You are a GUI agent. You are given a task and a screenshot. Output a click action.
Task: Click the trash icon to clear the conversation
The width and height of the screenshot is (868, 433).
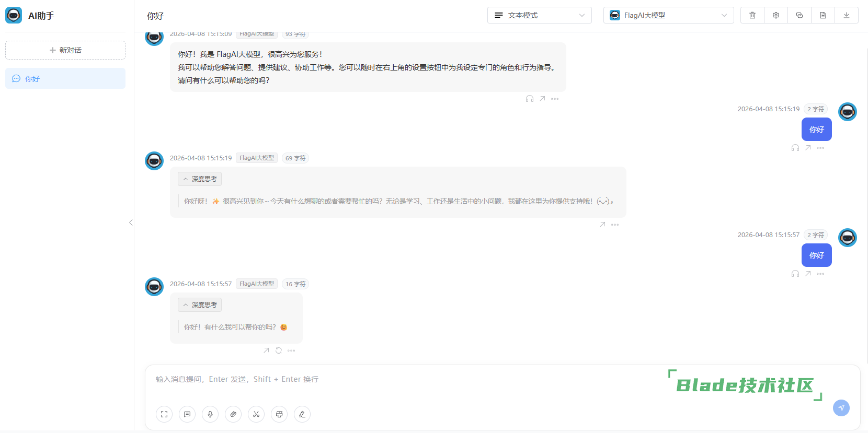click(x=752, y=15)
